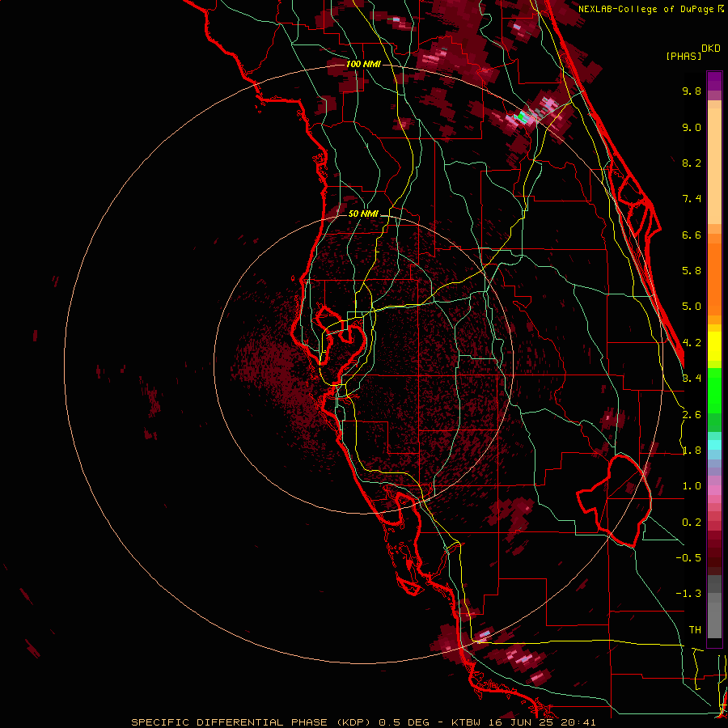Select the -1.3 scale value
The width and height of the screenshot is (728, 728).
(688, 594)
